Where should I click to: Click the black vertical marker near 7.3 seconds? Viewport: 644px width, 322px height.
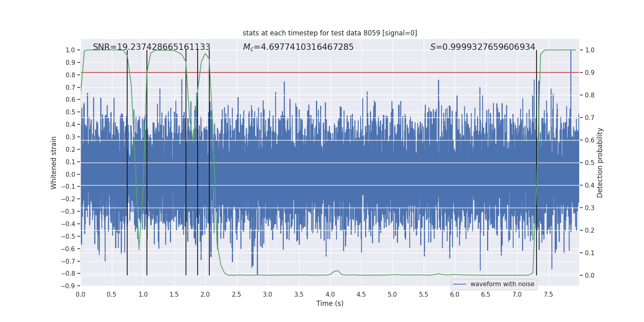click(537, 163)
